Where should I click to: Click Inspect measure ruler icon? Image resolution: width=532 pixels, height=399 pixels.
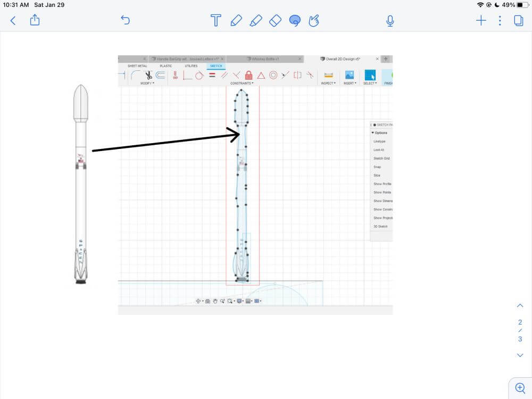(x=328, y=76)
